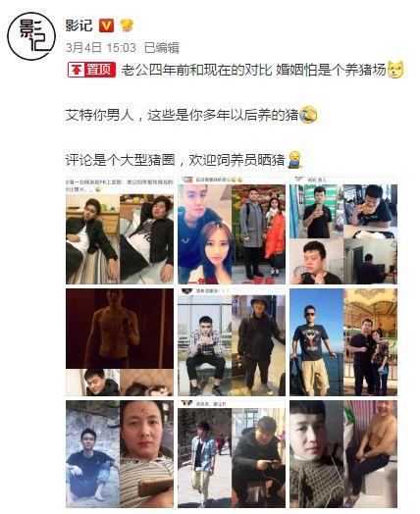Open the four-panel photo with 男人 caption
This screenshot has height=514, width=420.
point(343,231)
